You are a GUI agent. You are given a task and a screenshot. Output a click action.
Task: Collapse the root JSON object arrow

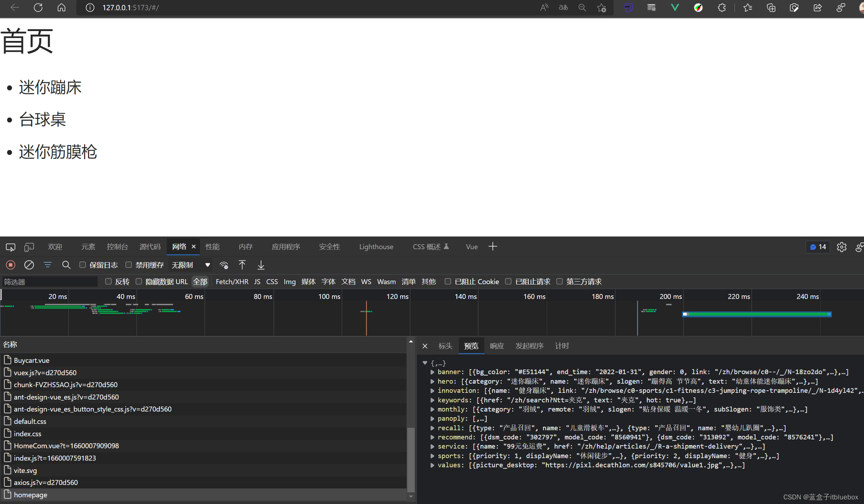pos(425,363)
